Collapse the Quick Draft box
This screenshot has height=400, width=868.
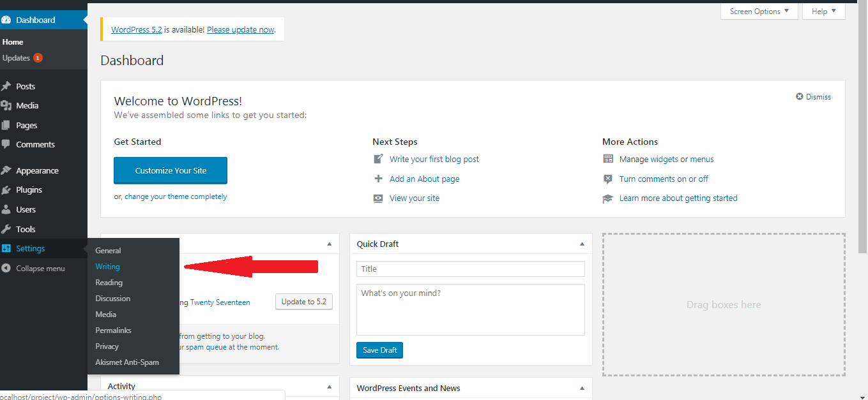tap(582, 244)
